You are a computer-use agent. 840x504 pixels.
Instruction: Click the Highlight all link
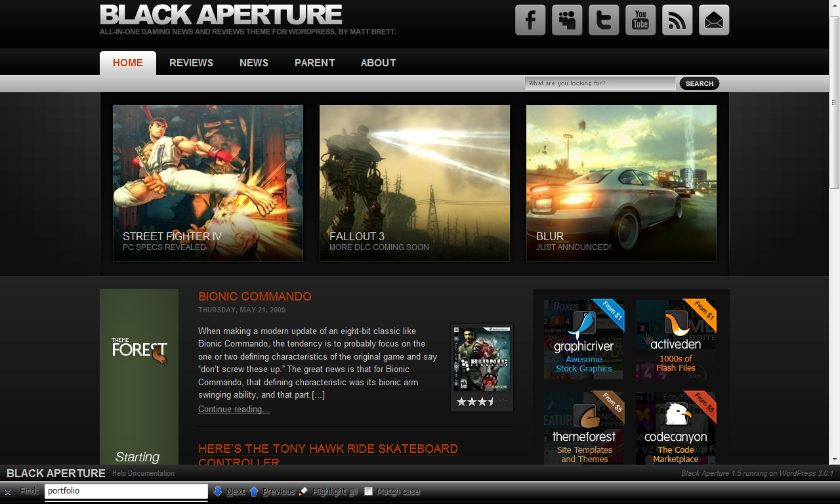[x=335, y=492]
